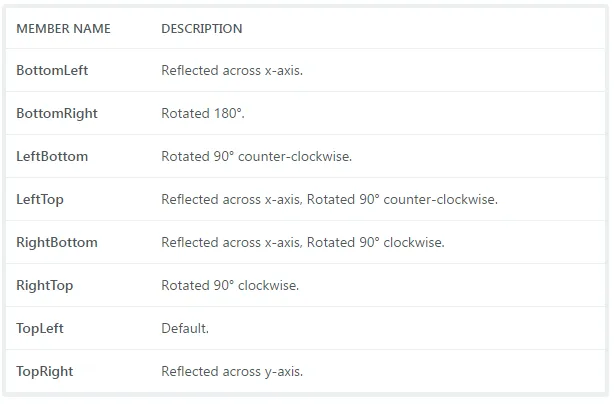Click "Rotated 90° clockwise" in RightBottom row
Screen dimensions: 614x404
pos(376,243)
